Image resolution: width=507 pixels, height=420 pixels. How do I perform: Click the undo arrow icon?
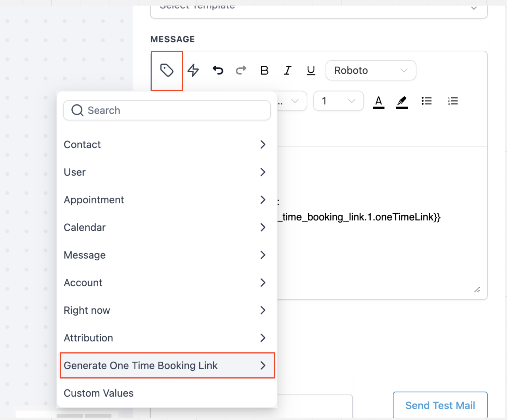pyautogui.click(x=218, y=71)
